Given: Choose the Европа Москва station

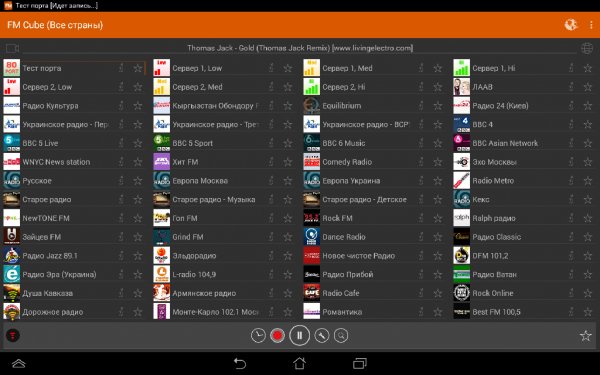Looking at the screenshot, I should coord(200,181).
